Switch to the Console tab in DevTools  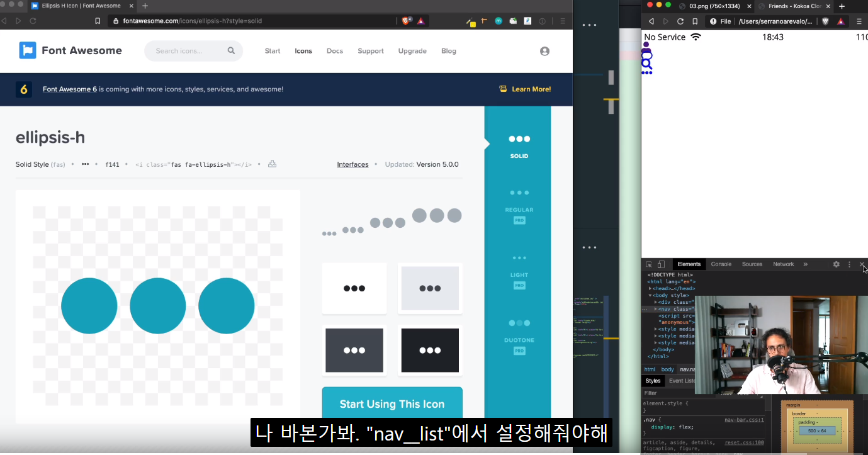point(721,264)
